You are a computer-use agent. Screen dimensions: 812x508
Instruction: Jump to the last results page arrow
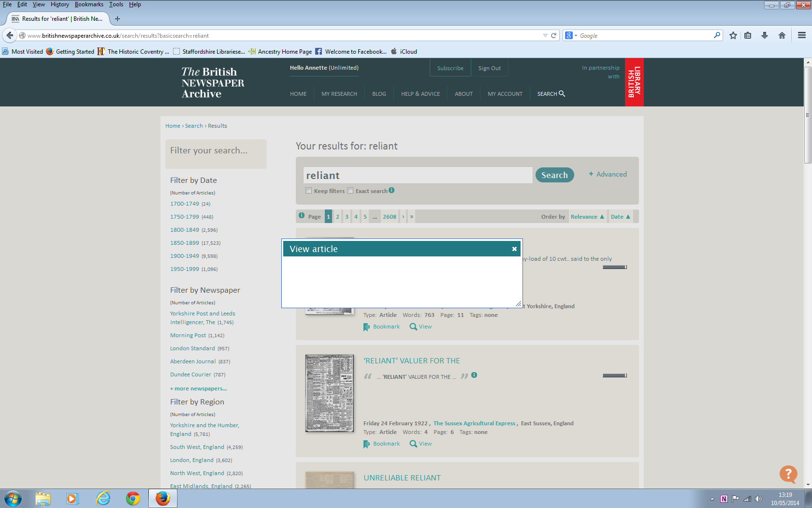pos(411,217)
